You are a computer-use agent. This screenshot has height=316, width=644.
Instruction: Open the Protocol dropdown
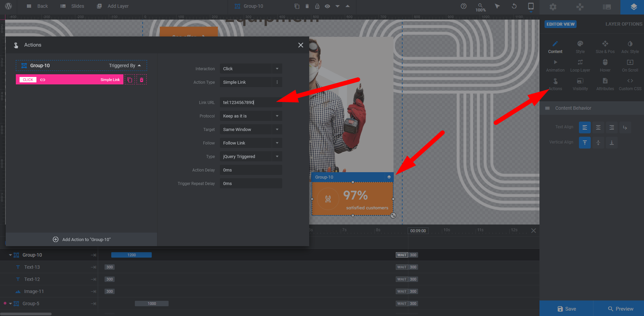click(x=251, y=116)
